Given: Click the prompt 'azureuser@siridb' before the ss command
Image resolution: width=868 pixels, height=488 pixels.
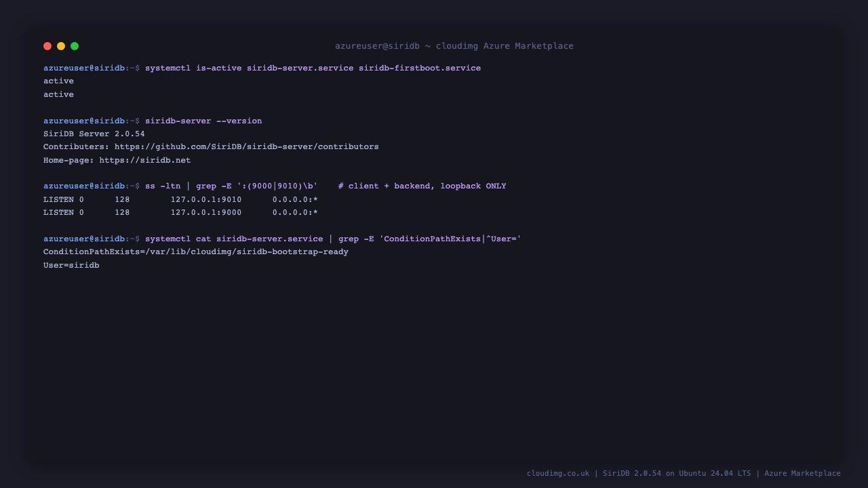Looking at the screenshot, I should [84, 186].
